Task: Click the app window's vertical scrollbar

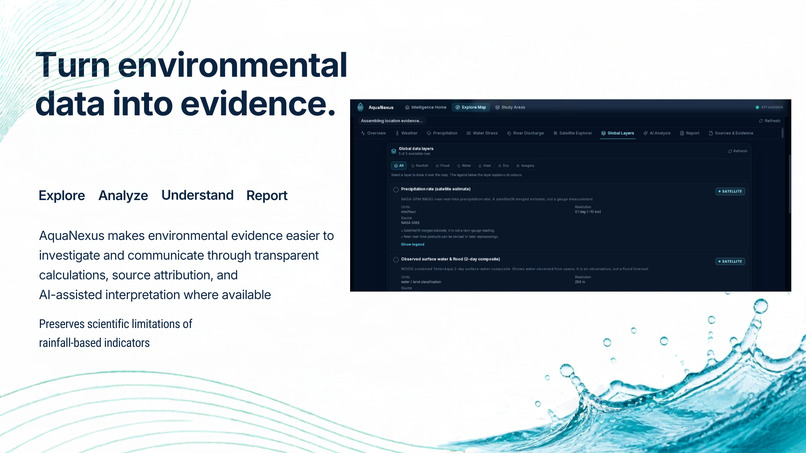Action: [x=789, y=183]
